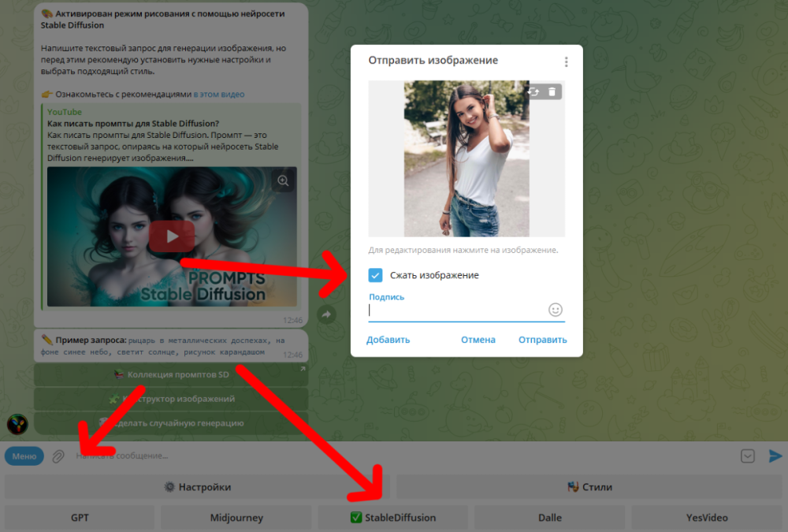Click the 'Подпись' caption input field

click(x=457, y=311)
